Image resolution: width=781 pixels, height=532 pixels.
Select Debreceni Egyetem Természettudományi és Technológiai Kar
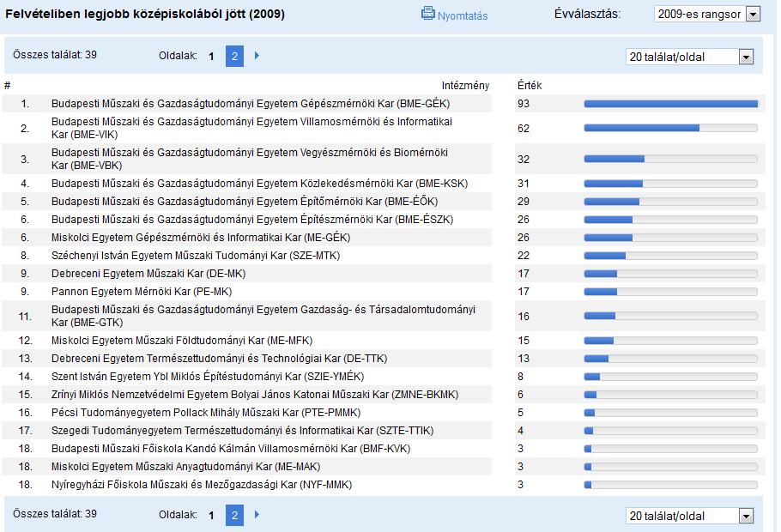pos(219,359)
